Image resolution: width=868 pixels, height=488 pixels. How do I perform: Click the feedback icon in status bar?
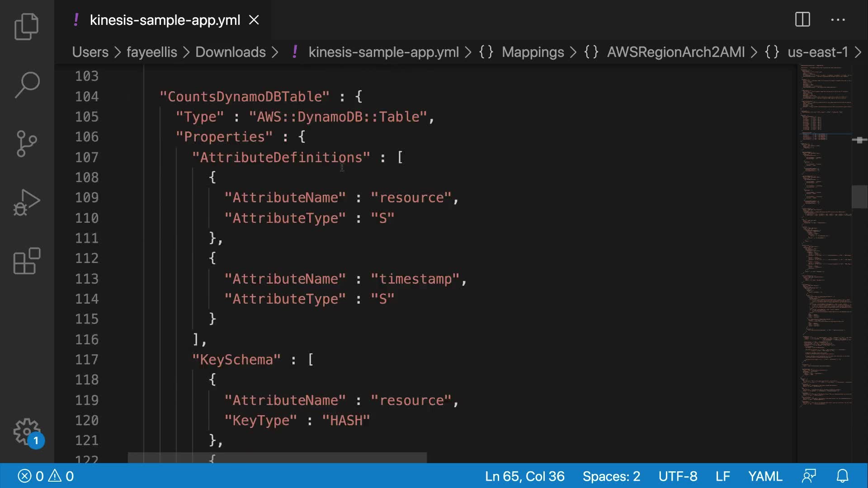[x=809, y=476]
